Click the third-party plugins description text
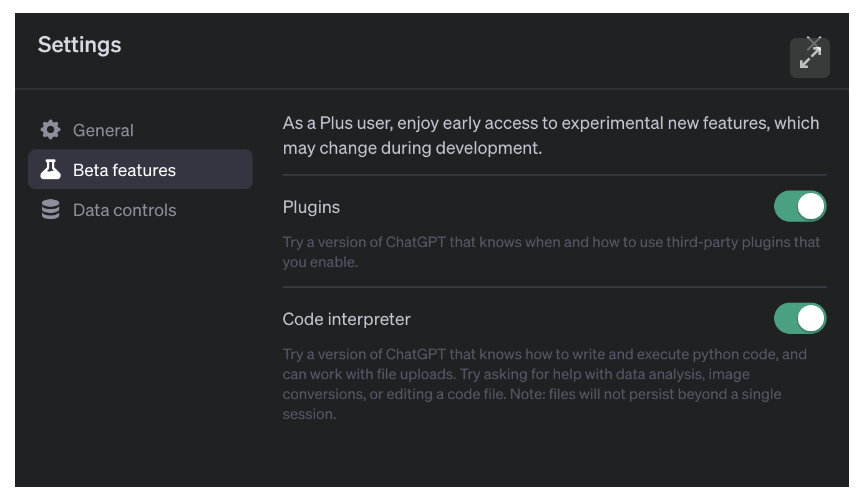The height and width of the screenshot is (493, 857). point(551,252)
